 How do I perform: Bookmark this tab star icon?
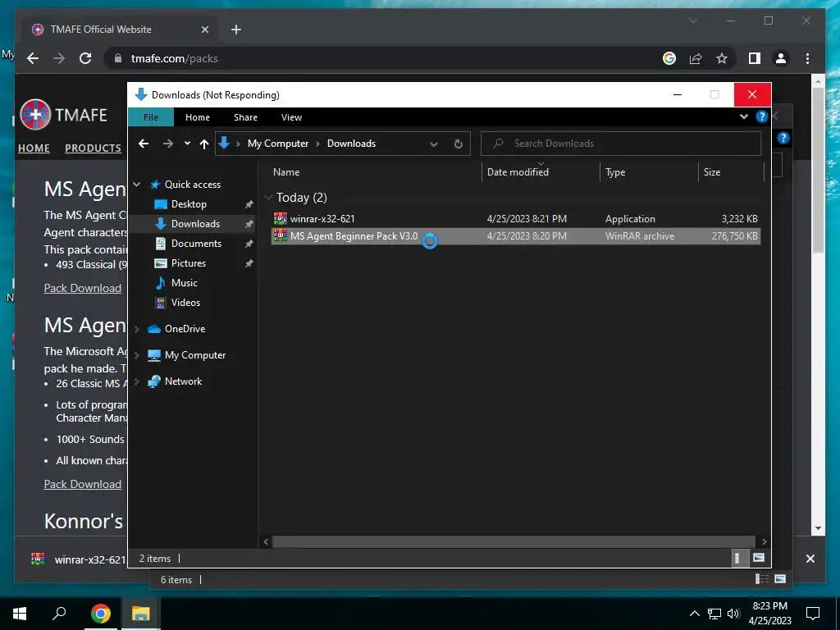click(722, 58)
